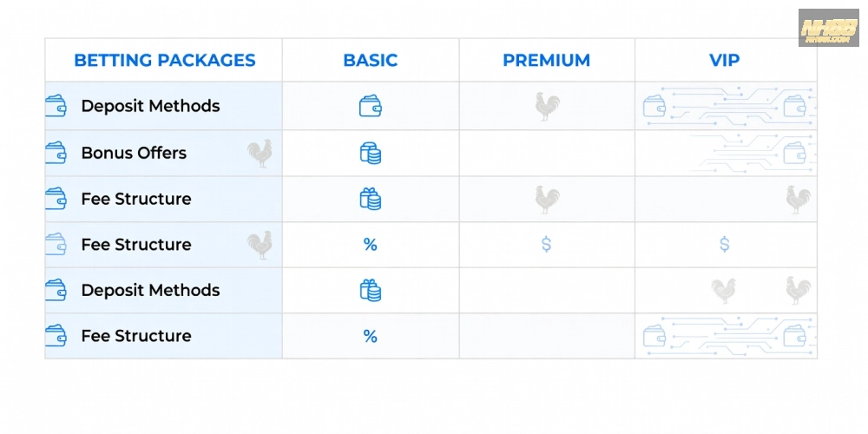Select the PREMIUM column header

[546, 61]
